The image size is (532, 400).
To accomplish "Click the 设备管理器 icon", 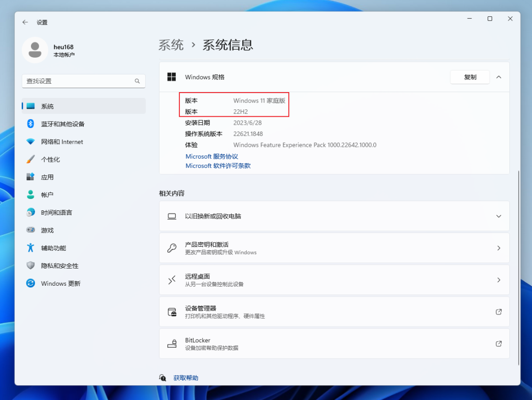I will [172, 312].
